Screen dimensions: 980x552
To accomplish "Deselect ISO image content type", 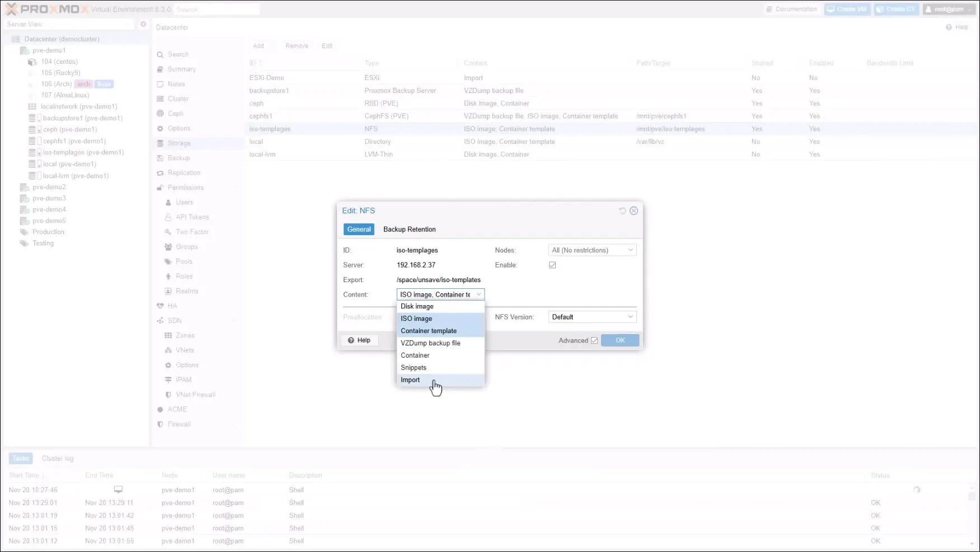I will click(440, 319).
